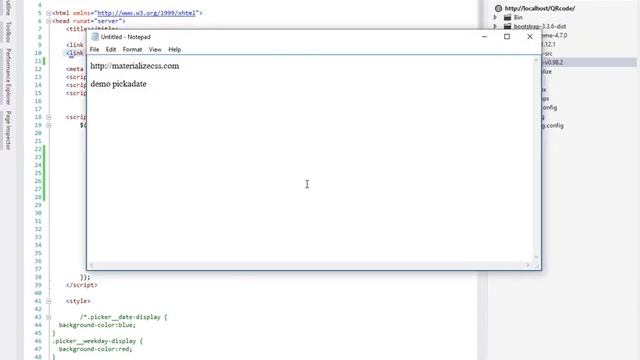Click Notepad's vertical scrollbar track
This screenshot has width=640, height=360.
[x=536, y=158]
